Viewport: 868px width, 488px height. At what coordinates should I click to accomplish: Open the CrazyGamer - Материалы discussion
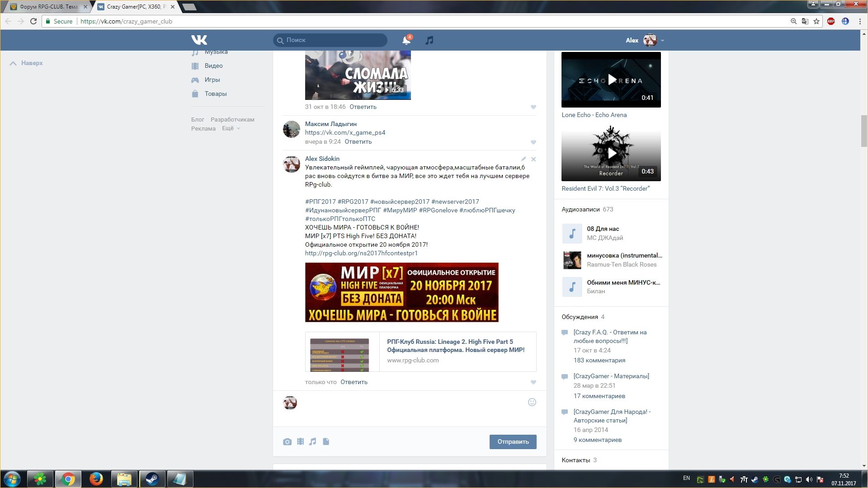pos(611,376)
